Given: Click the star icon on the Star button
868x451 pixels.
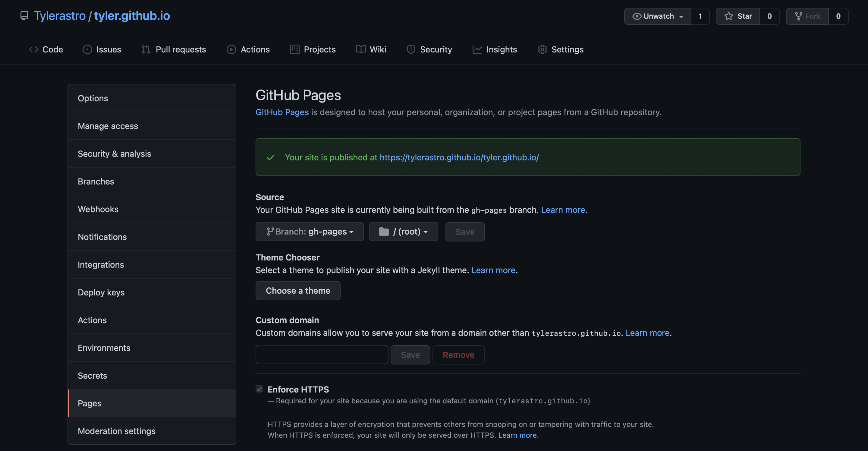Looking at the screenshot, I should [728, 16].
